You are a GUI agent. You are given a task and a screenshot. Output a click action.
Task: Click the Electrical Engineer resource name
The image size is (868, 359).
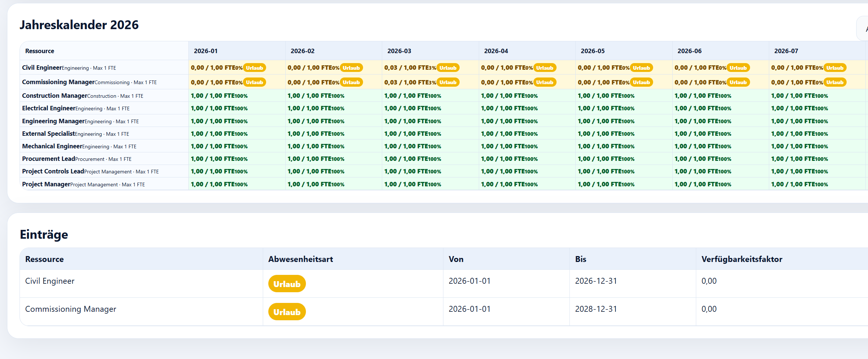click(x=49, y=108)
